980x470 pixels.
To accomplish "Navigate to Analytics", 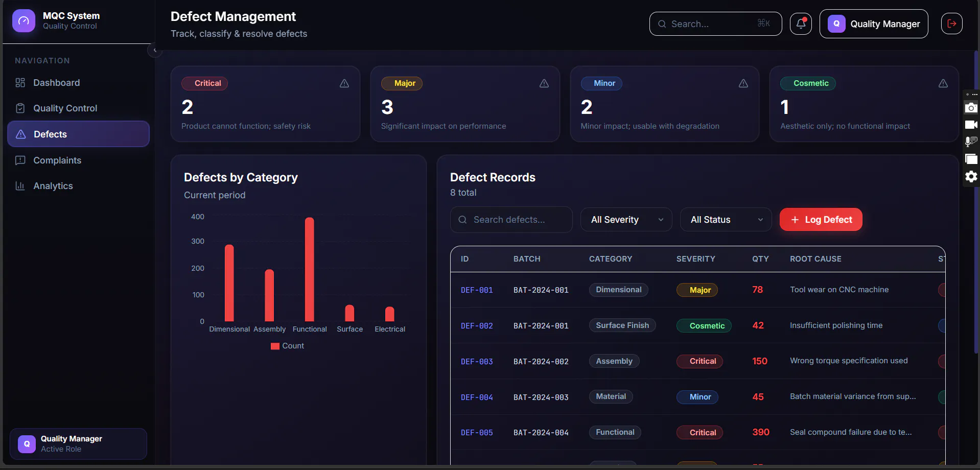I will [x=78, y=186].
